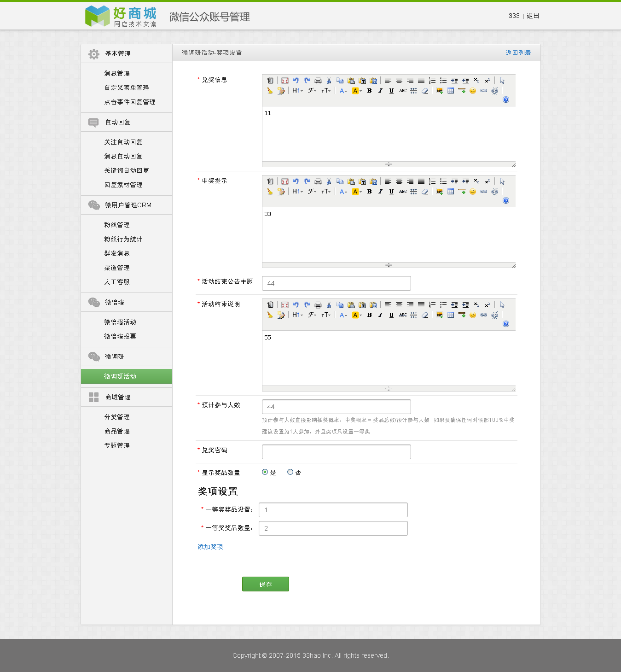Underline text in the 活动结束说明 editor
Image resolution: width=621 pixels, height=672 pixels.
coord(392,315)
